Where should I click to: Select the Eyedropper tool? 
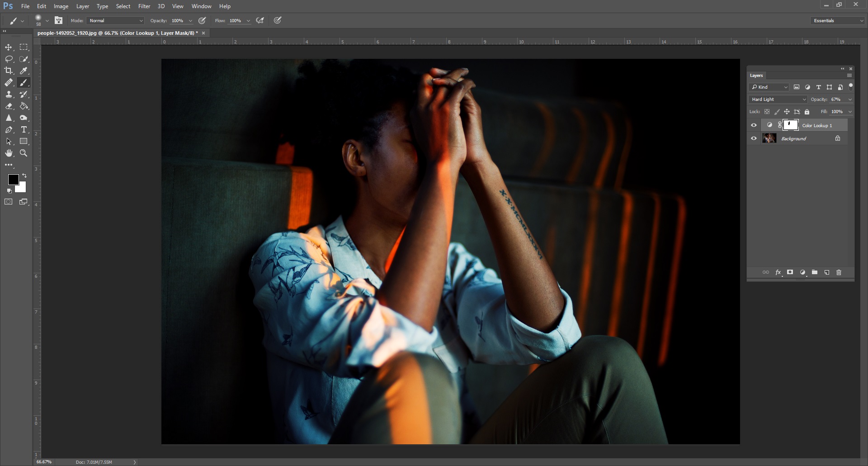[24, 71]
